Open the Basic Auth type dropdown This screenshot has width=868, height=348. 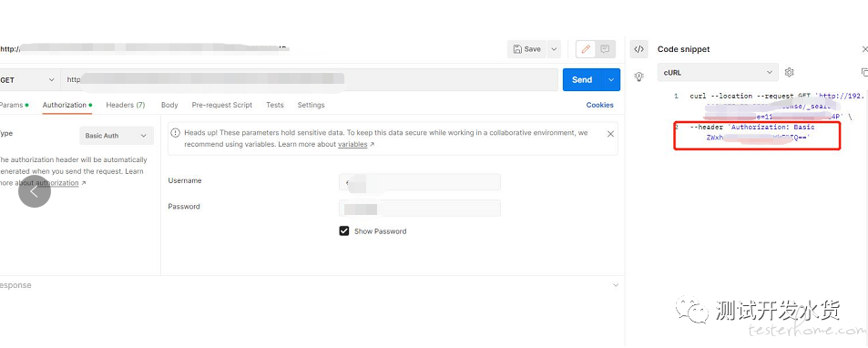pos(117,136)
